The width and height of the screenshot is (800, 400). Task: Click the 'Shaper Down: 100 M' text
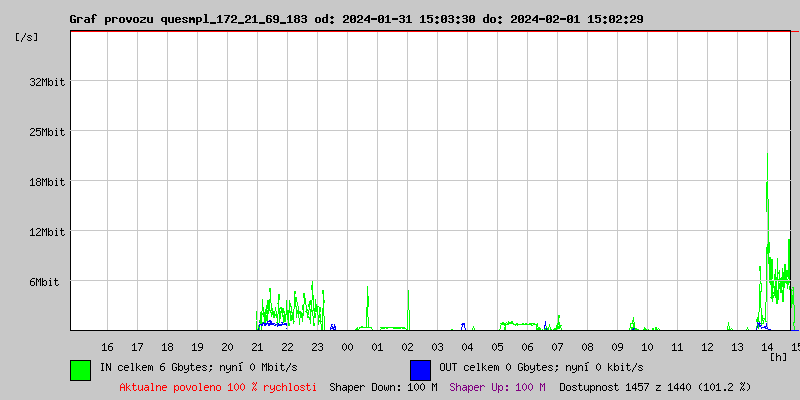coord(383,387)
